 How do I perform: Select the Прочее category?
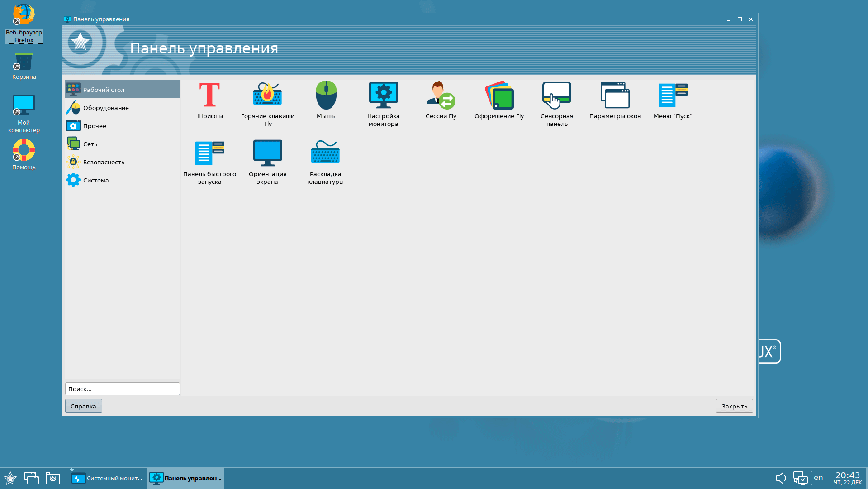coord(123,126)
